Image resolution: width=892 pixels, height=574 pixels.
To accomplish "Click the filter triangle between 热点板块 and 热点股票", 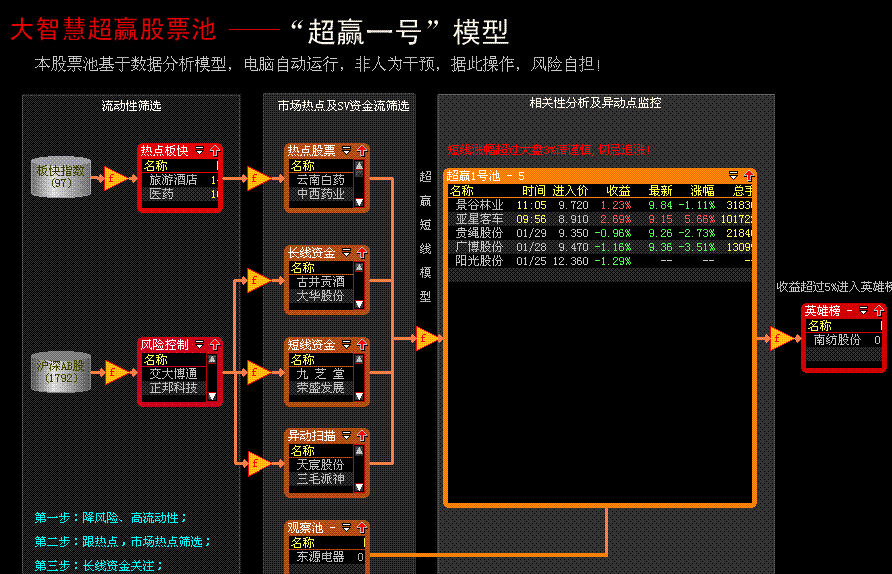I will (258, 178).
